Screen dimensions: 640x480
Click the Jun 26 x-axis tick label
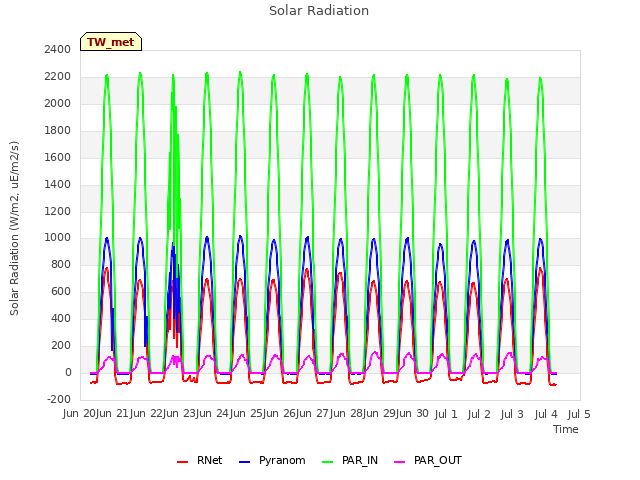(x=280, y=413)
